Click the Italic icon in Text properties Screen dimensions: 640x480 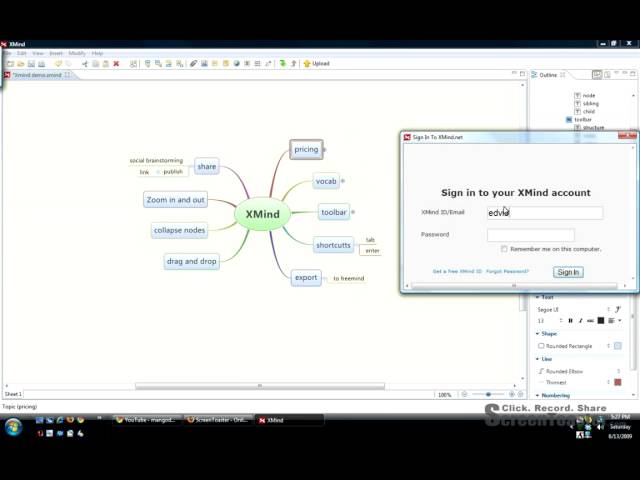[x=580, y=321]
